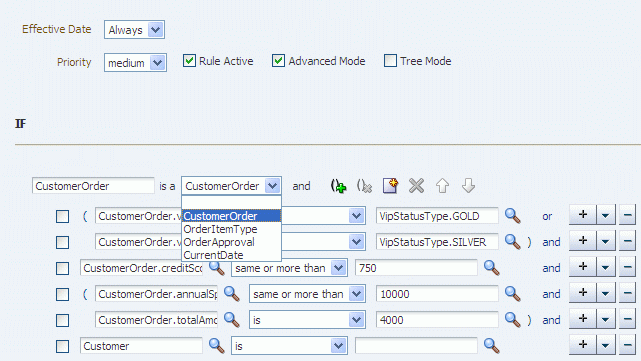This screenshot has width=641, height=361.
Task: Click the add parentheses icon
Action: coord(338,186)
